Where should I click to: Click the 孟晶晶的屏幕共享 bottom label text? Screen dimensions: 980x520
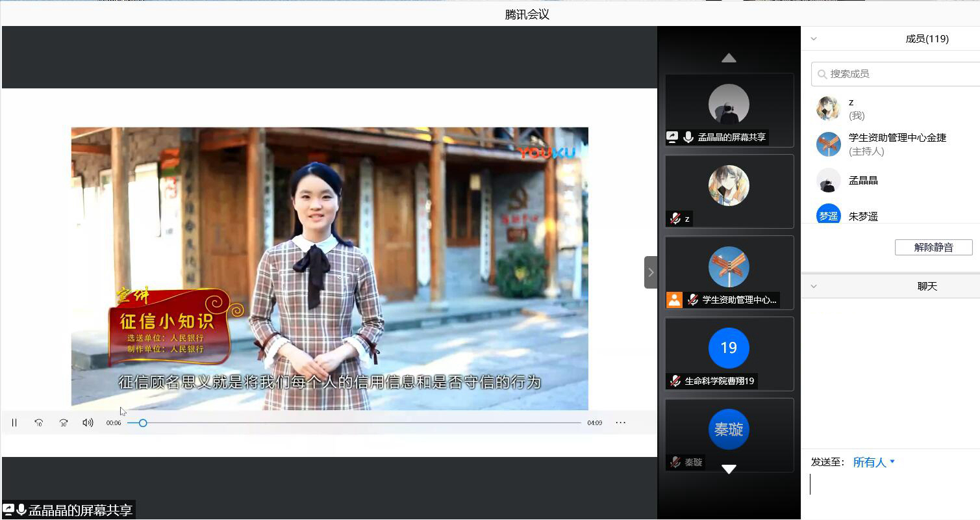click(x=81, y=510)
